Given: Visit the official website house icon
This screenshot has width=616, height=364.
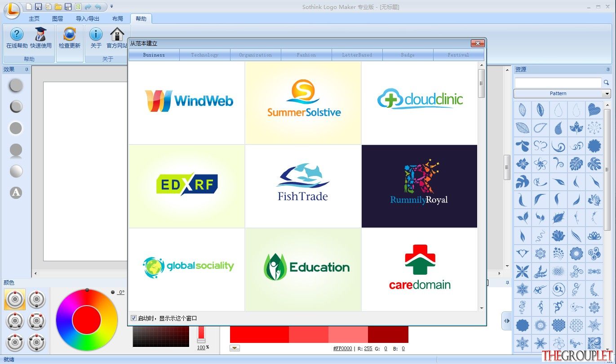Looking at the screenshot, I should click(117, 35).
